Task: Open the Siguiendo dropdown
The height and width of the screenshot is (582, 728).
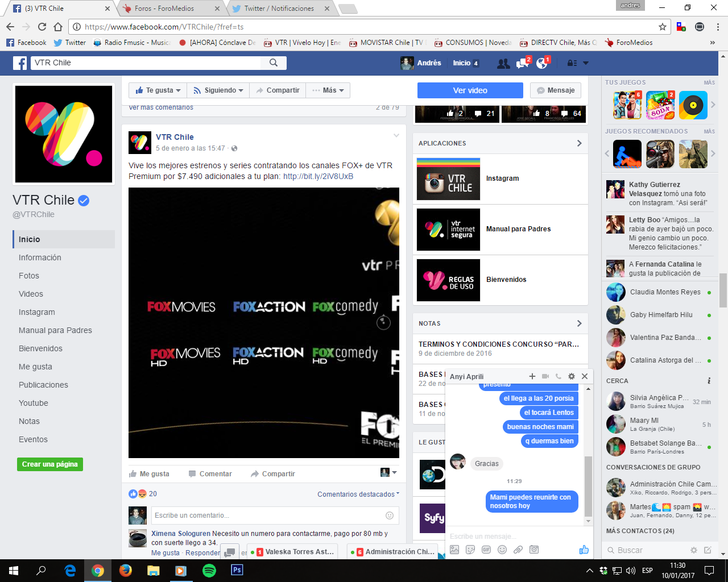Action: coord(218,90)
